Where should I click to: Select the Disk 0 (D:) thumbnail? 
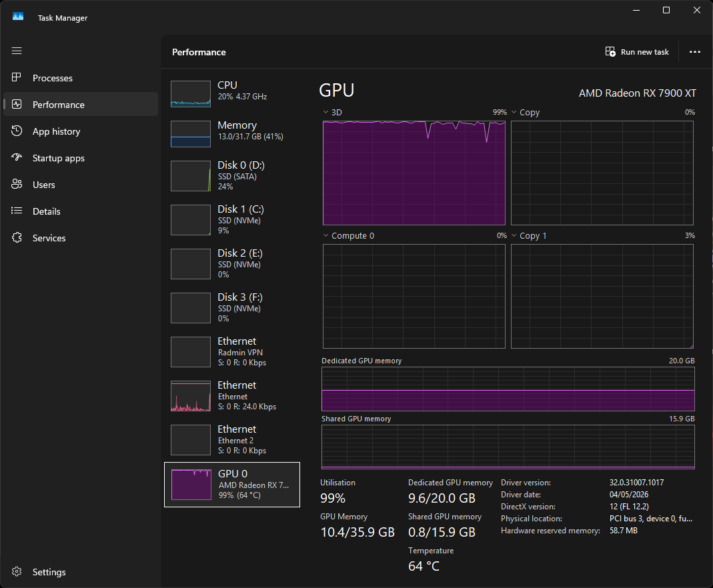tap(191, 176)
